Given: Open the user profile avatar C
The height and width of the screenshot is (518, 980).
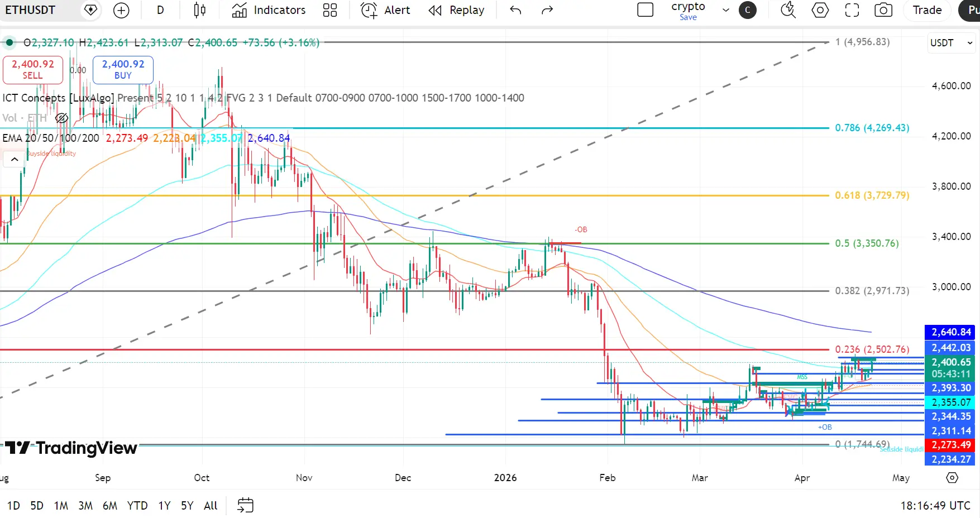Looking at the screenshot, I should click(748, 10).
